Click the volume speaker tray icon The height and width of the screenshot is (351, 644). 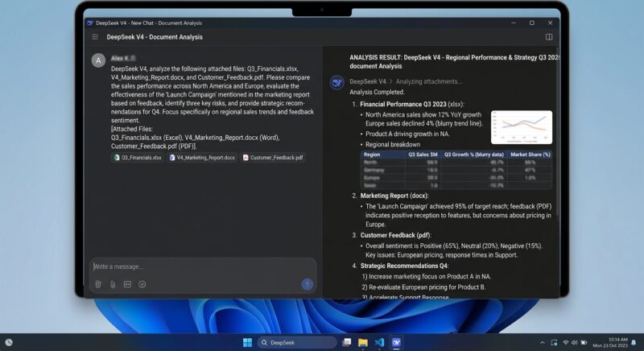click(x=574, y=342)
